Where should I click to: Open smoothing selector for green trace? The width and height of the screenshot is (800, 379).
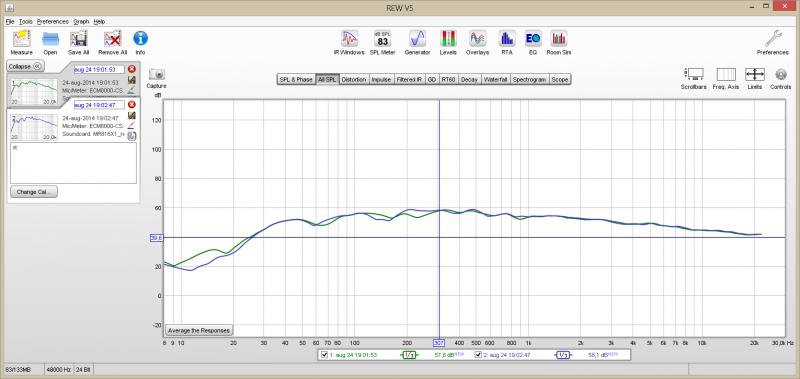(x=409, y=355)
